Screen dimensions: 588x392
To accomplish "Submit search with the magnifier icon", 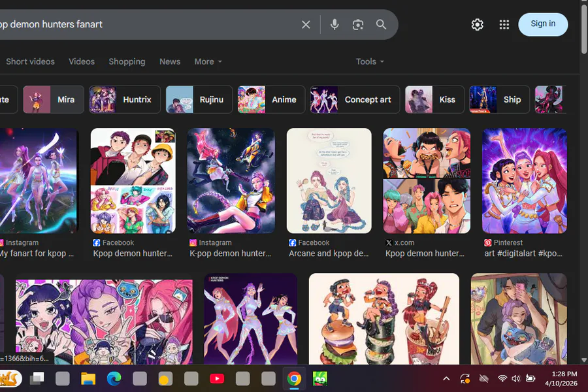I will (x=381, y=25).
